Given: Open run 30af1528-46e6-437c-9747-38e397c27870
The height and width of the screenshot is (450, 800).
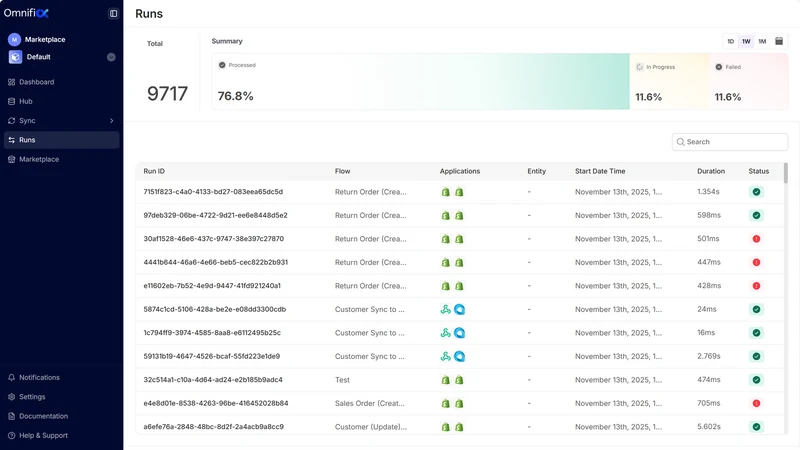Looking at the screenshot, I should (x=214, y=239).
